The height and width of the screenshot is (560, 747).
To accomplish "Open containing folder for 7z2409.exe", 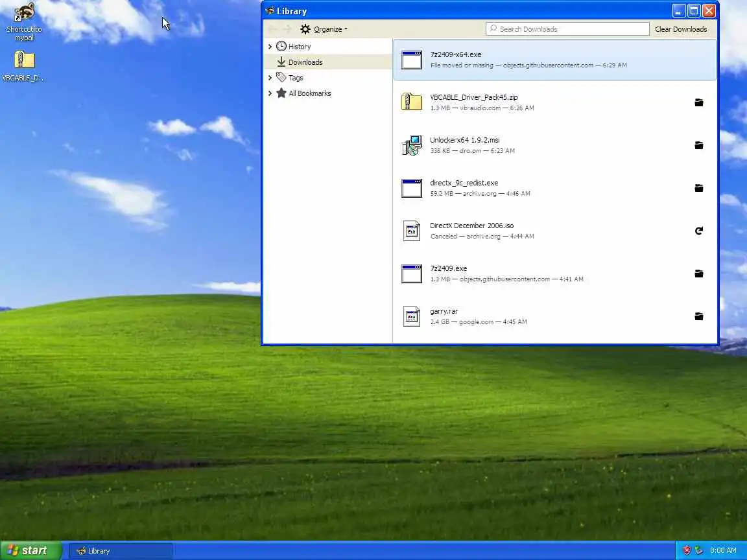I will coord(698,274).
